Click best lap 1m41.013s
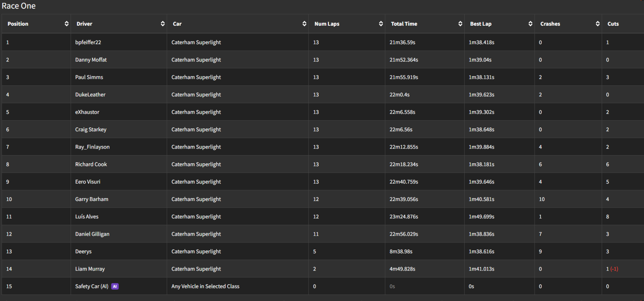Viewport: 644px width, 301px height. [482, 269]
